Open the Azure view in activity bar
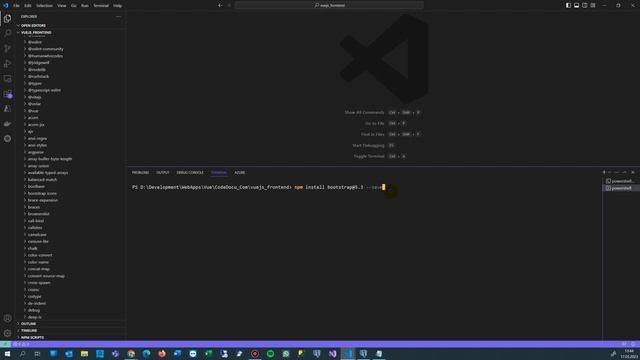Viewport: 640px width, 360px height. pos(7,109)
